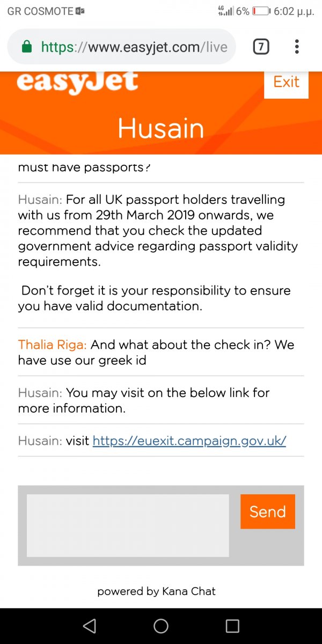Tap the 4G signal strength icon
The image size is (322, 644).
(x=225, y=11)
